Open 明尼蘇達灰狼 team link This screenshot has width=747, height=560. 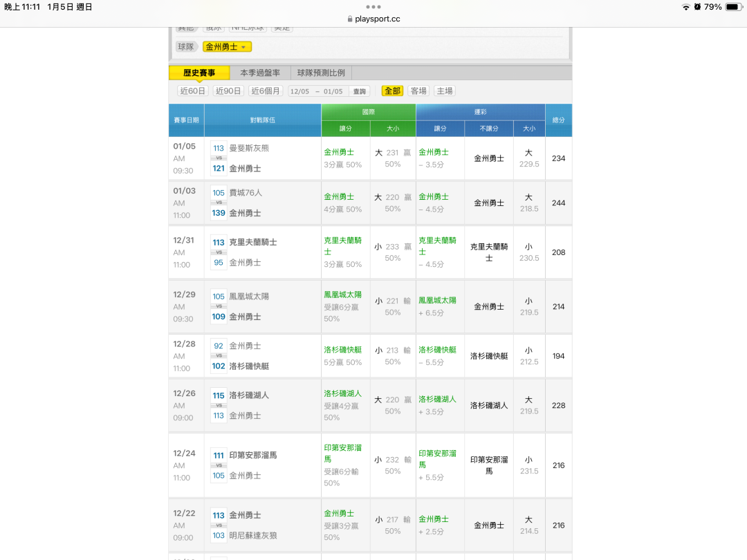(253, 536)
